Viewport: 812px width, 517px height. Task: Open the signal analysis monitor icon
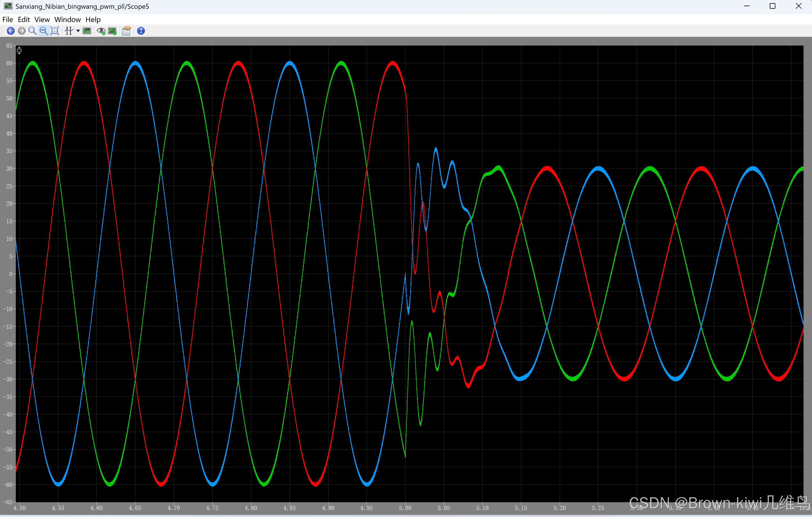click(87, 31)
